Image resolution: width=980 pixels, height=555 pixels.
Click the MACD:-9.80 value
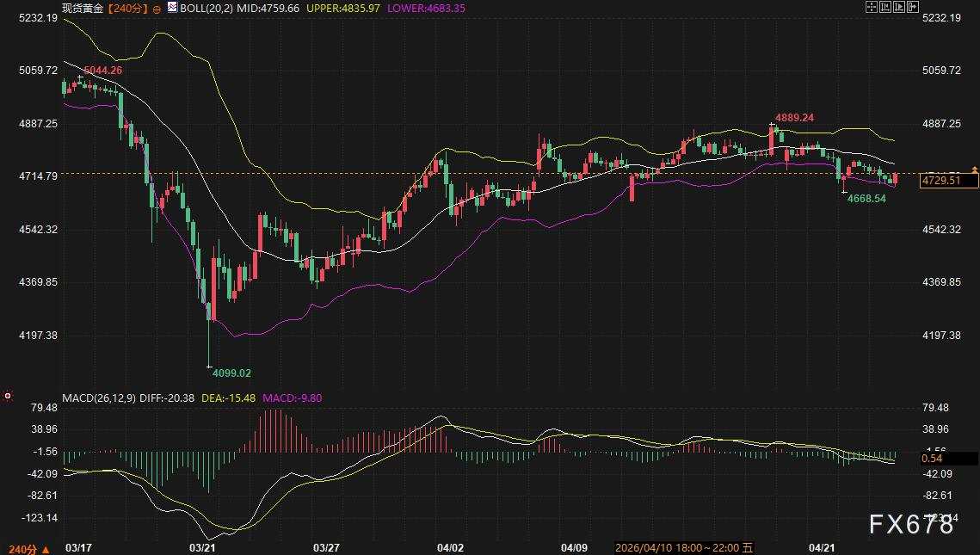(293, 398)
